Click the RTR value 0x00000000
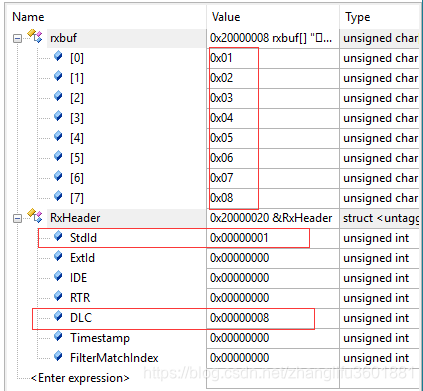 (x=239, y=298)
